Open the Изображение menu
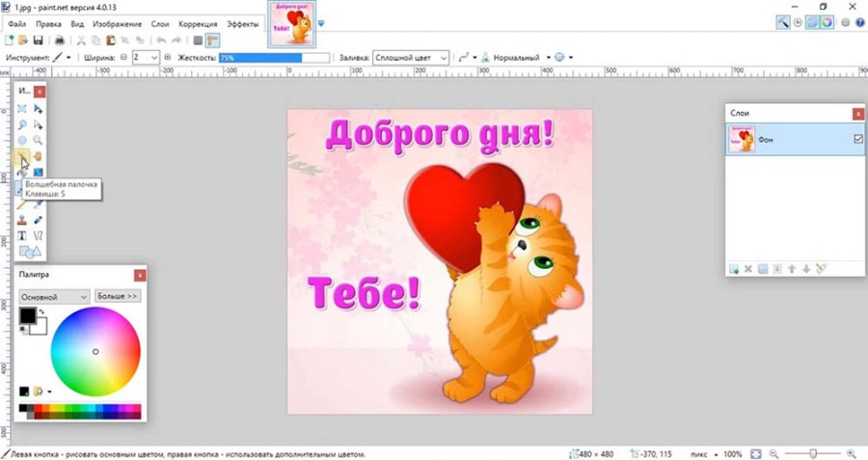This screenshot has width=868, height=460. click(x=117, y=24)
